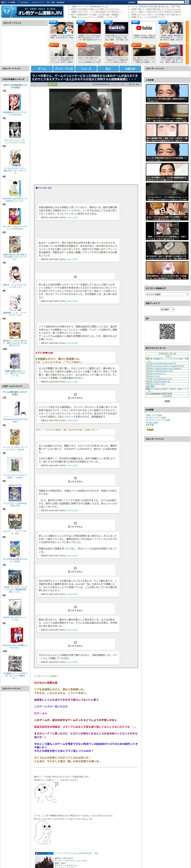This screenshot has height=868, width=191.
Task: Open the first popular article thumbnail 【あっ】ジャンポケ斉藤
Action: (x=167, y=93)
